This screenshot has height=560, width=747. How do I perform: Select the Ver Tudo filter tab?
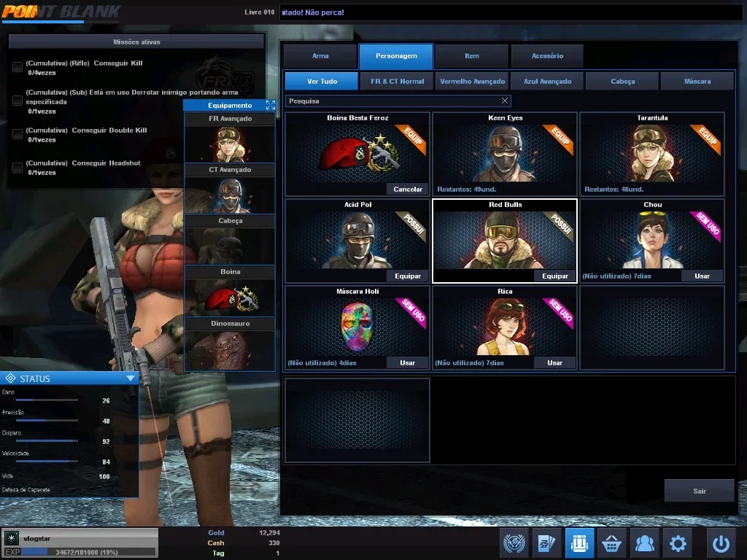click(x=322, y=82)
